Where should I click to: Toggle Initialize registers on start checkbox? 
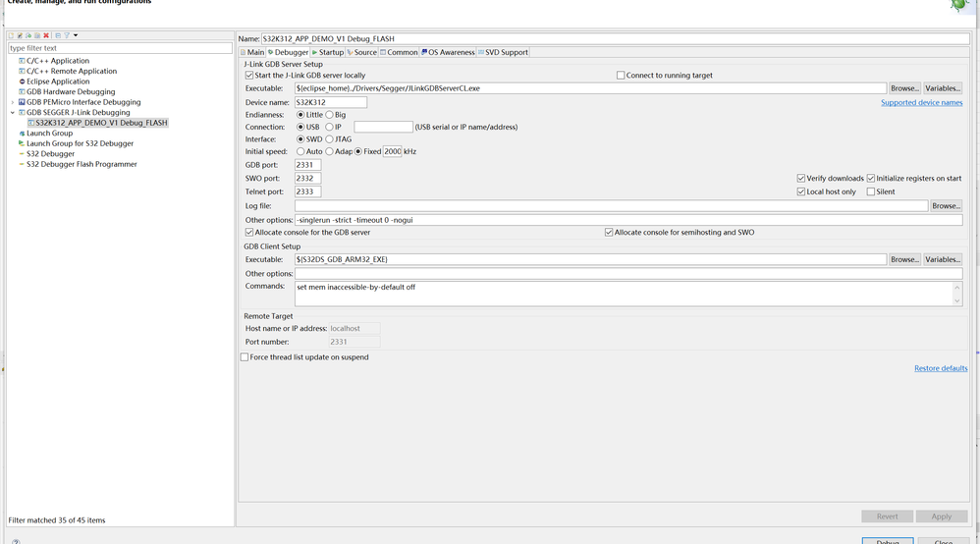click(871, 178)
